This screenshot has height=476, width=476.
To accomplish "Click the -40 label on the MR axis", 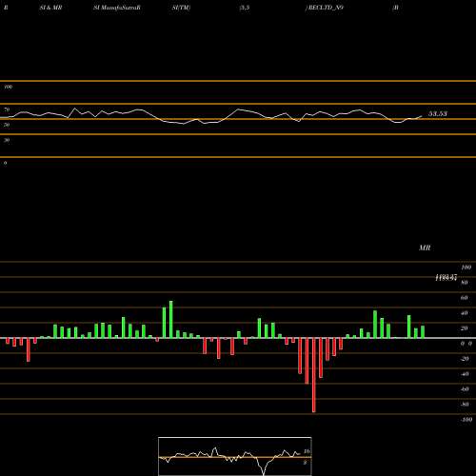I will [465, 374].
